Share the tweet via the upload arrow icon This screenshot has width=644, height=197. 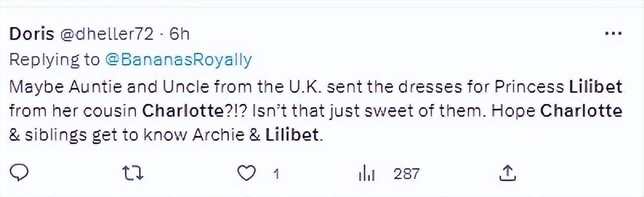pos(506,174)
